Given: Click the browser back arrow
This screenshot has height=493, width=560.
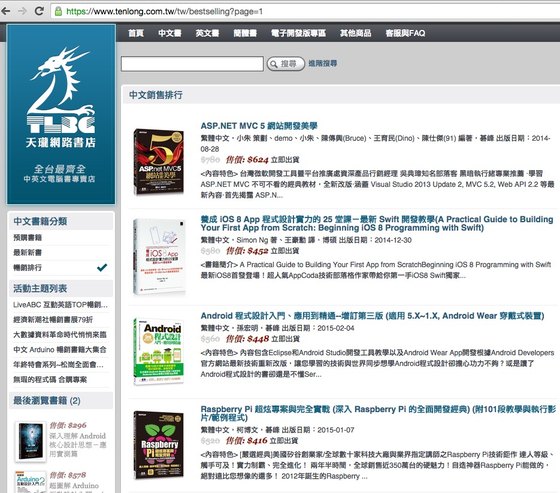Looking at the screenshot, I should tap(6, 11).
